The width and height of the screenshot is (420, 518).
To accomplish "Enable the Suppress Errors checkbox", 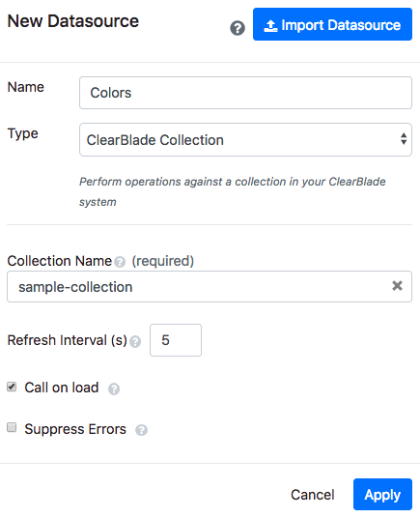I will coord(12,427).
